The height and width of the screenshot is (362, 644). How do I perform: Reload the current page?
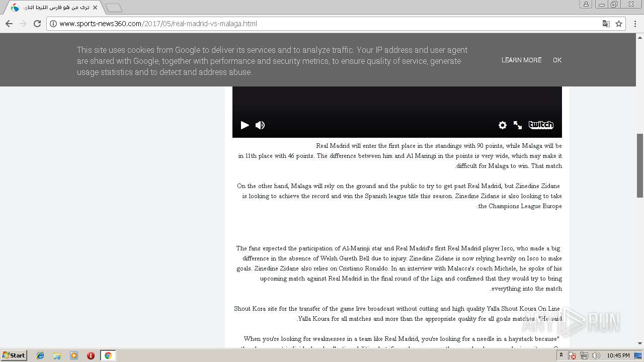coord(37,24)
